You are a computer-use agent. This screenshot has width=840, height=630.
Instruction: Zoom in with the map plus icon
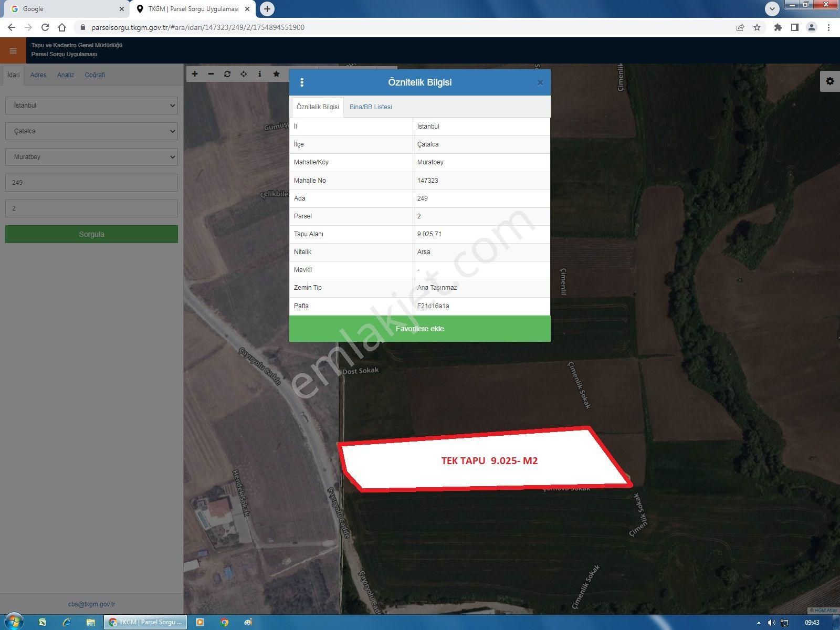(195, 74)
